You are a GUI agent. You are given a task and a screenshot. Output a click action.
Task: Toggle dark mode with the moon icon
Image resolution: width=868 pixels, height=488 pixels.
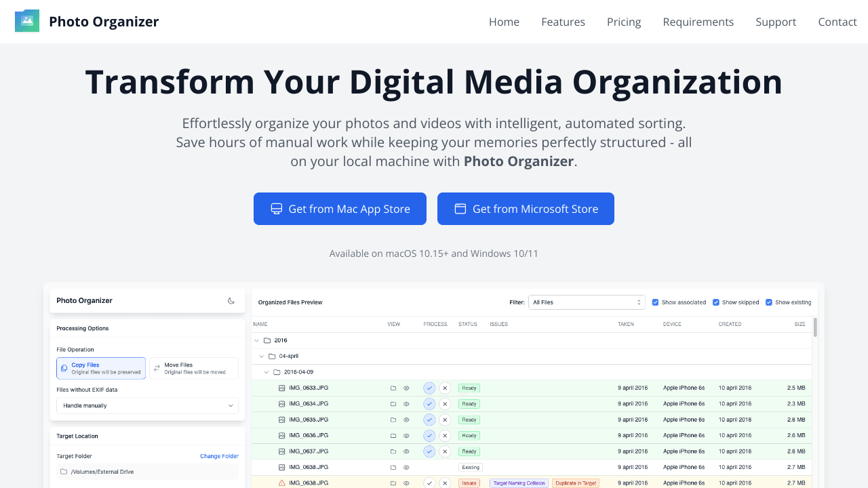coord(231,301)
